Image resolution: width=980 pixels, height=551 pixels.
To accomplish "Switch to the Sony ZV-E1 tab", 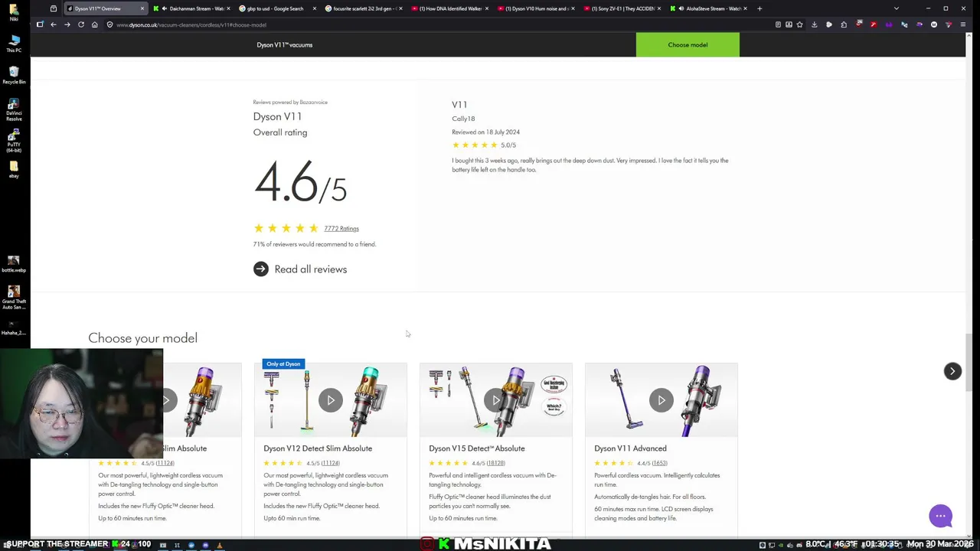I will (622, 8).
